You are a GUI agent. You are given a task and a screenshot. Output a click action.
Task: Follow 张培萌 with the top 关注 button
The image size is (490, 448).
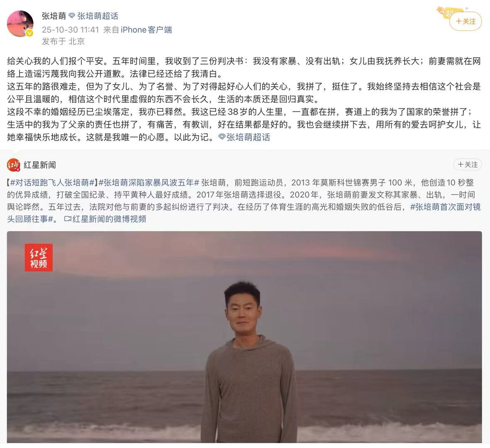(465, 22)
